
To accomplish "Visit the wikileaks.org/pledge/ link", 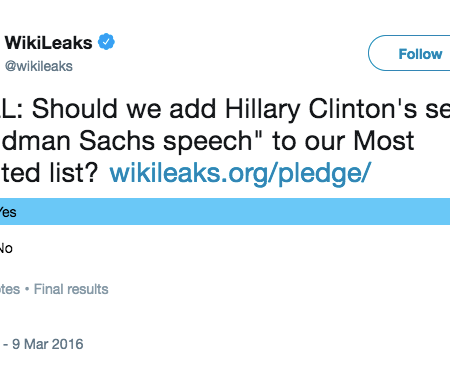I will click(x=240, y=174).
